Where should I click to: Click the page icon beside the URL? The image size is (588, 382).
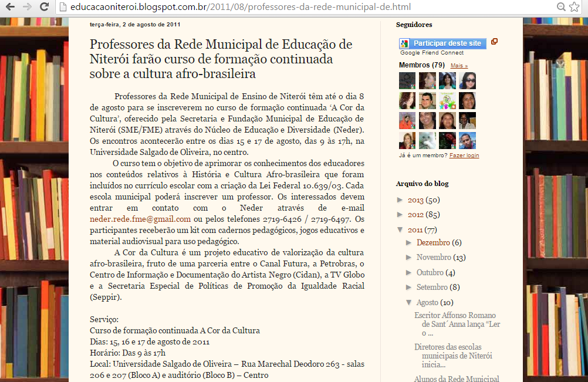point(63,6)
